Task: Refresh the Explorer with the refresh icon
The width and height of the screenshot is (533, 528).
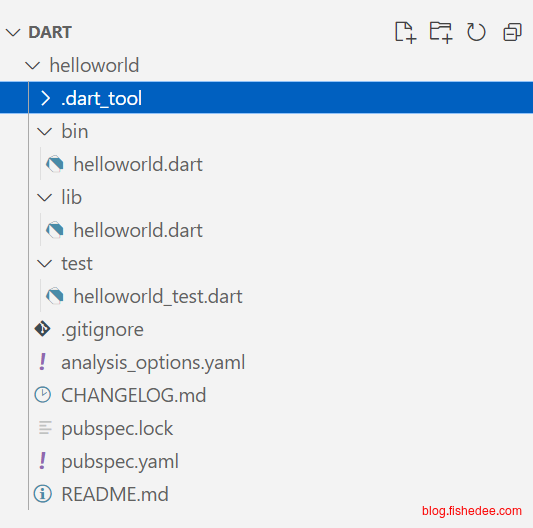Action: pyautogui.click(x=476, y=32)
